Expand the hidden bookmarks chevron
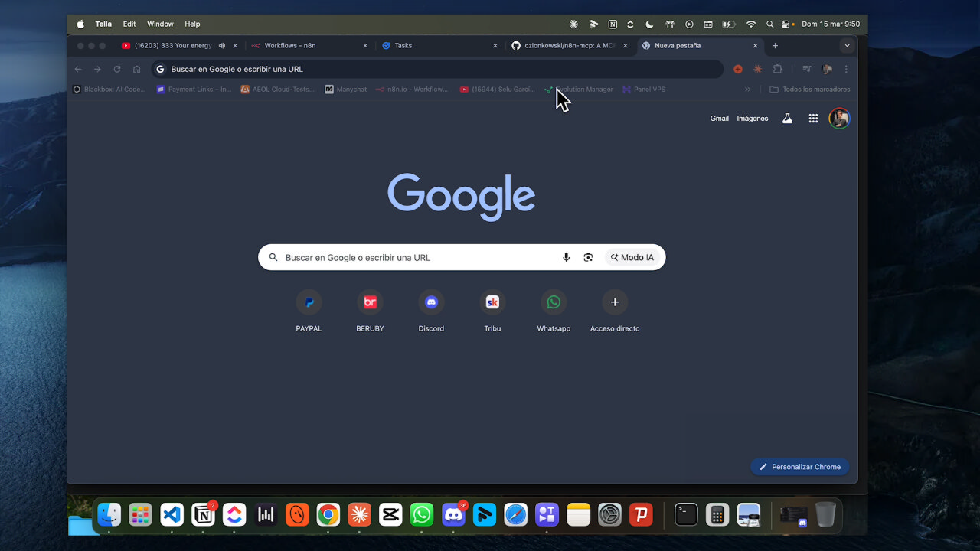980x551 pixels. (x=748, y=90)
